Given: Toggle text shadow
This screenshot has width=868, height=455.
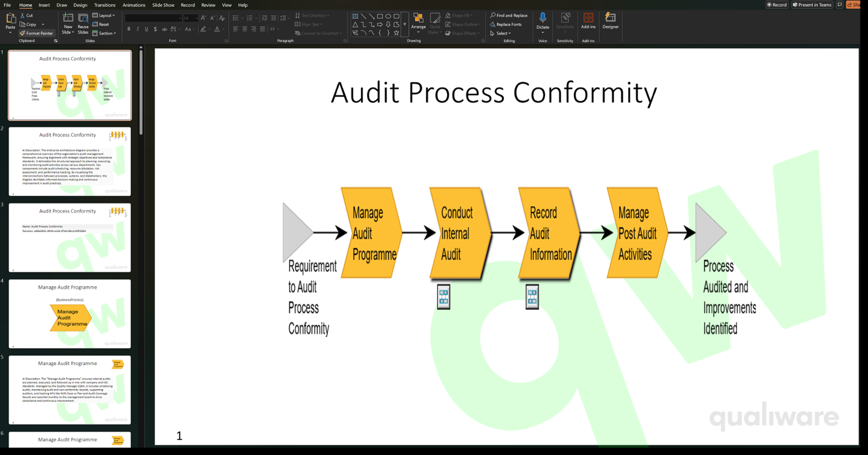Looking at the screenshot, I should (155, 29).
